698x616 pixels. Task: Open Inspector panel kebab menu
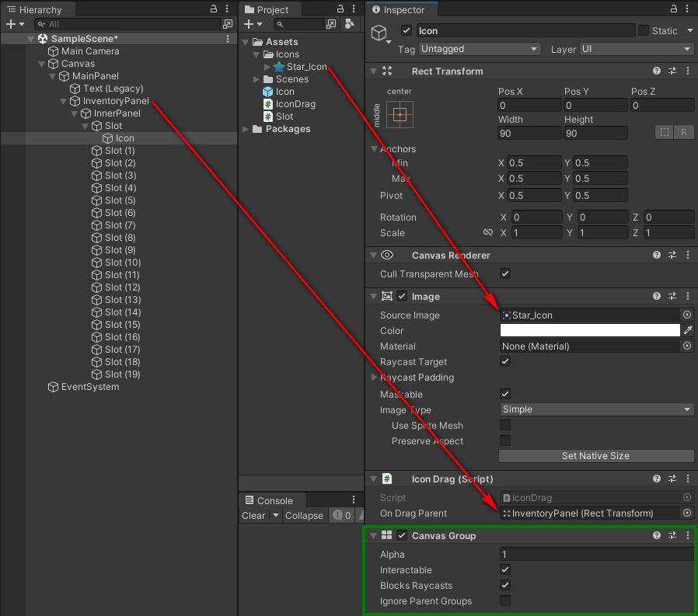click(687, 9)
